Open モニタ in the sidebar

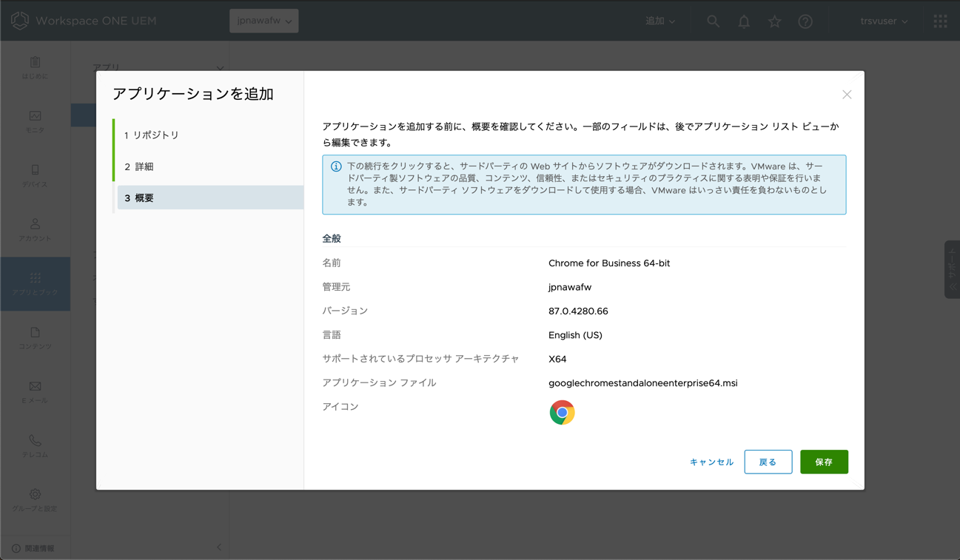click(35, 122)
